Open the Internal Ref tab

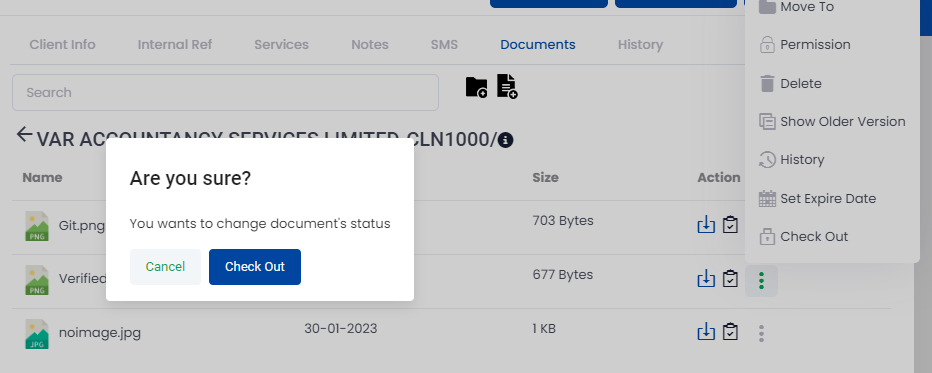point(175,45)
